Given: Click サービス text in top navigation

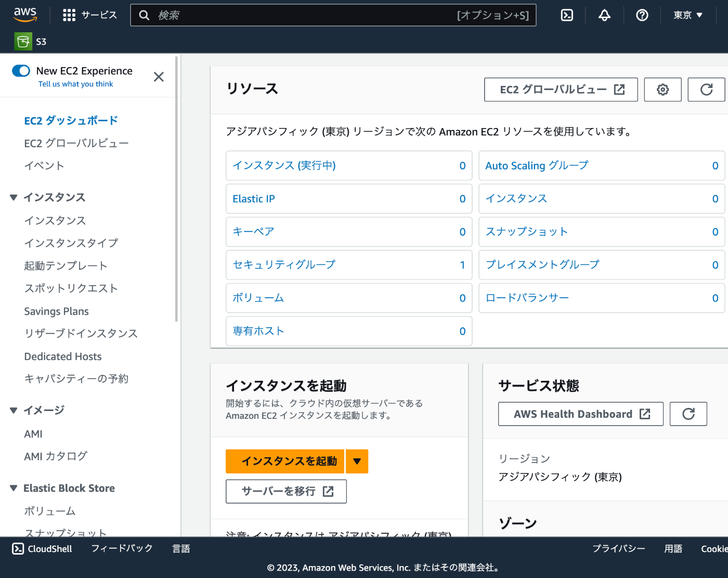Looking at the screenshot, I should pos(99,15).
